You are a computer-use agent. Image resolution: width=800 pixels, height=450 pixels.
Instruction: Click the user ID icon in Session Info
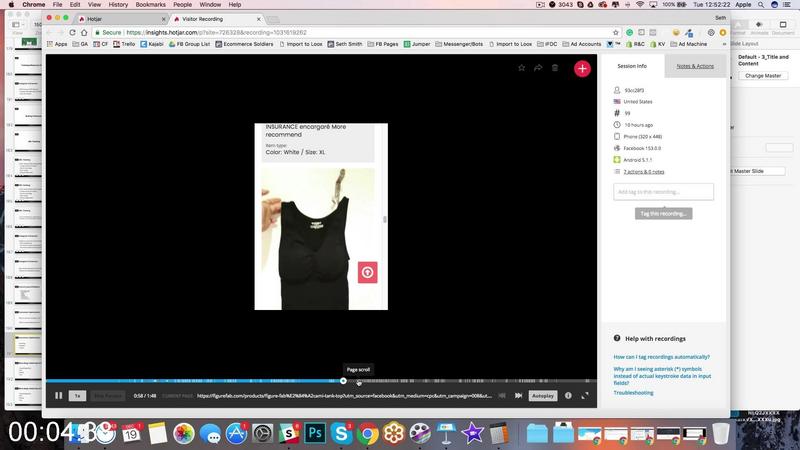click(x=617, y=90)
